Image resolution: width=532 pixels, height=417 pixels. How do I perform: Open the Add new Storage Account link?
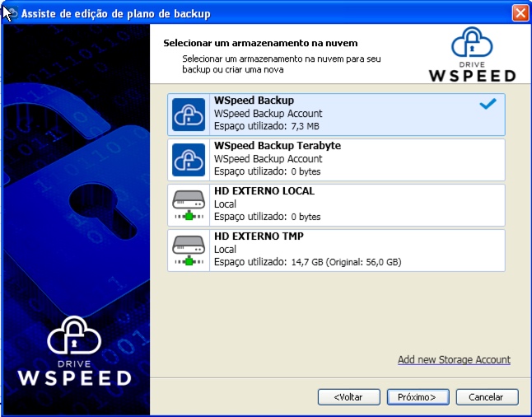pos(454,359)
